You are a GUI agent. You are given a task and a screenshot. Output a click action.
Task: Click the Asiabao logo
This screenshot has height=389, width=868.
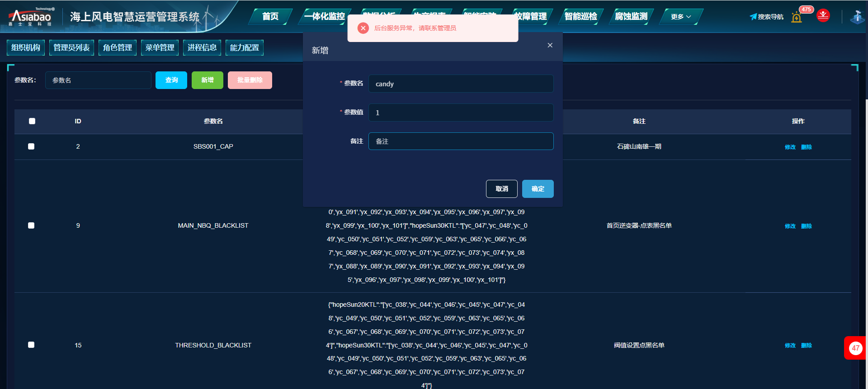[x=31, y=17]
